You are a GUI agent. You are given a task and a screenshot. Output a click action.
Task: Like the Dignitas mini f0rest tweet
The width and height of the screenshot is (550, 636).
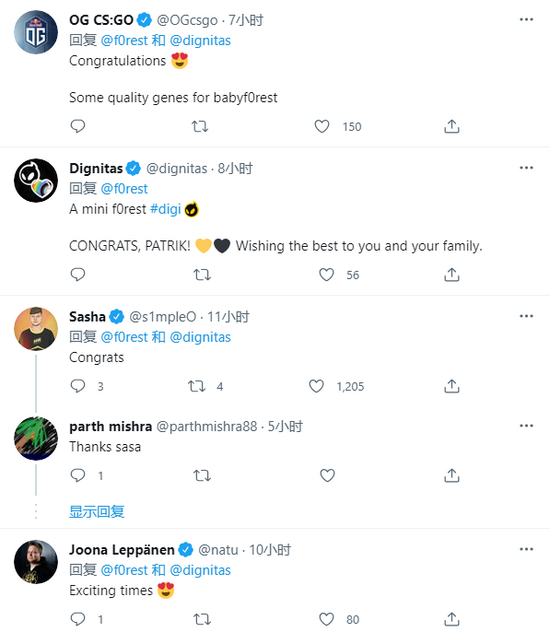point(327,275)
